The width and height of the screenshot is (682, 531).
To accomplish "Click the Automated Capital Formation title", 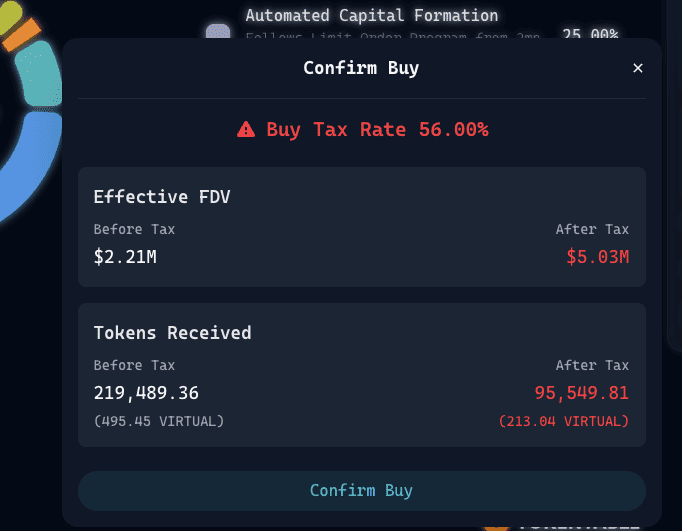I will point(371,16).
